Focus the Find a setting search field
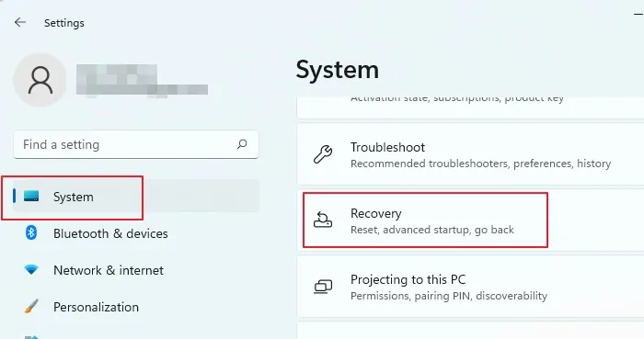644x339 pixels. tap(136, 144)
